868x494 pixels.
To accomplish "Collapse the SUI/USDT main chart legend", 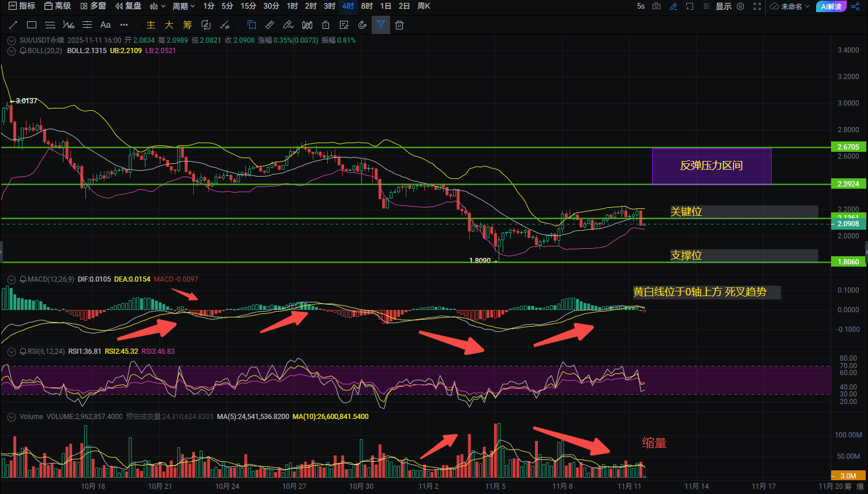I will pos(12,40).
